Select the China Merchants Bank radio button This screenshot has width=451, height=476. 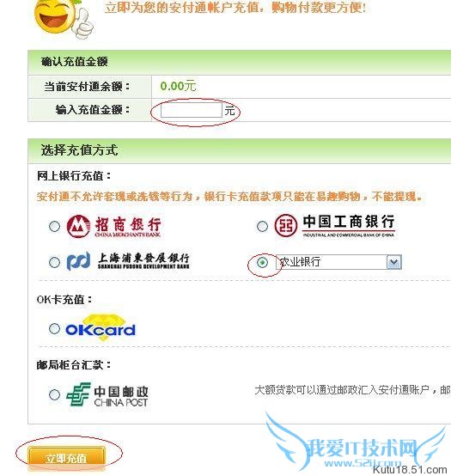54,226
